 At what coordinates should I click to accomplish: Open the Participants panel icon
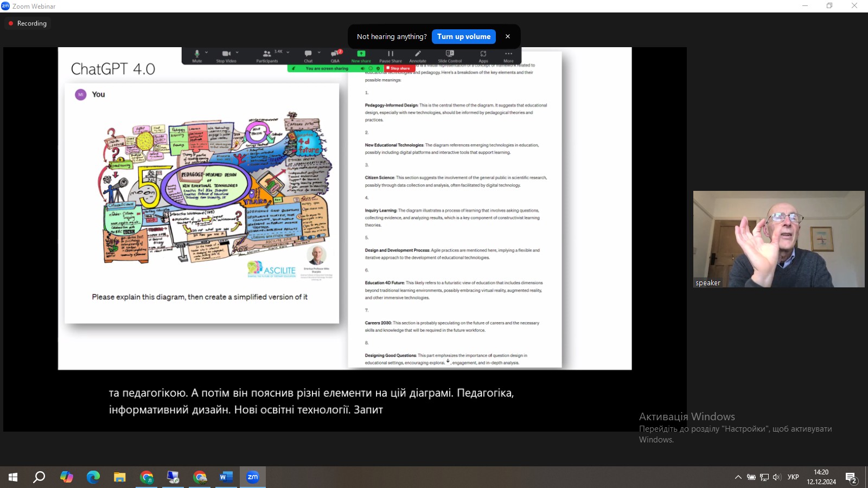pyautogui.click(x=267, y=53)
